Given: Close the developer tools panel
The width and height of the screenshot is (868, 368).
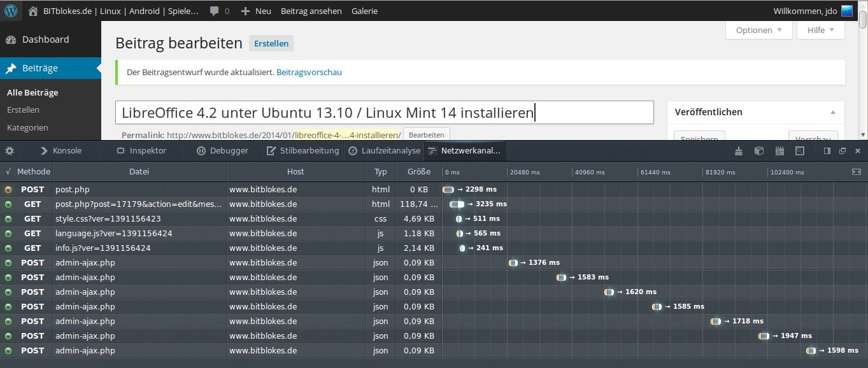Looking at the screenshot, I should pyautogui.click(x=858, y=151).
